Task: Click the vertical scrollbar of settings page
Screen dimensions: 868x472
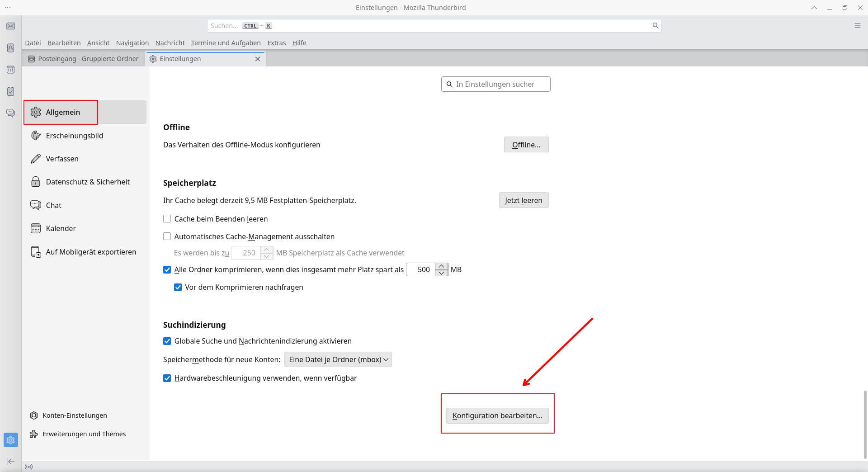Action: [x=865, y=424]
